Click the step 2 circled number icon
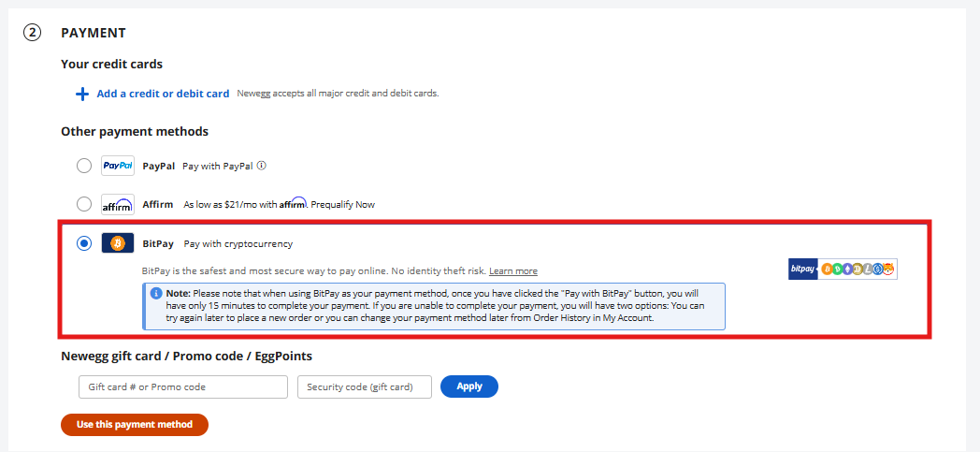This screenshot has width=980, height=452. [x=33, y=33]
